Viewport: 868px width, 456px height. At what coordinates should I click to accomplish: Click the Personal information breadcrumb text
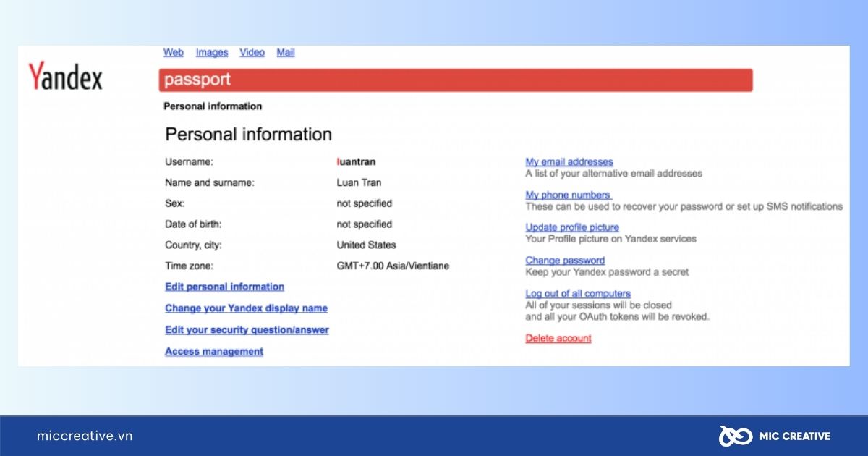click(x=213, y=106)
